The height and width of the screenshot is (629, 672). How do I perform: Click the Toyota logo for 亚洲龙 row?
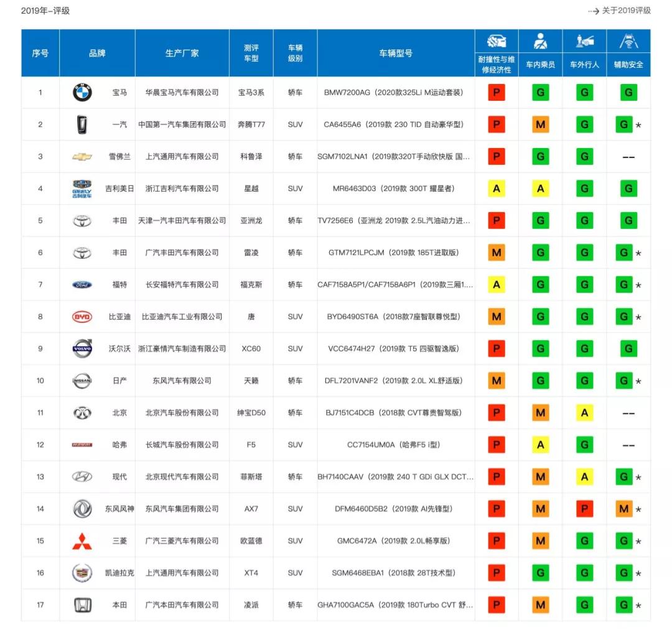click(x=82, y=221)
